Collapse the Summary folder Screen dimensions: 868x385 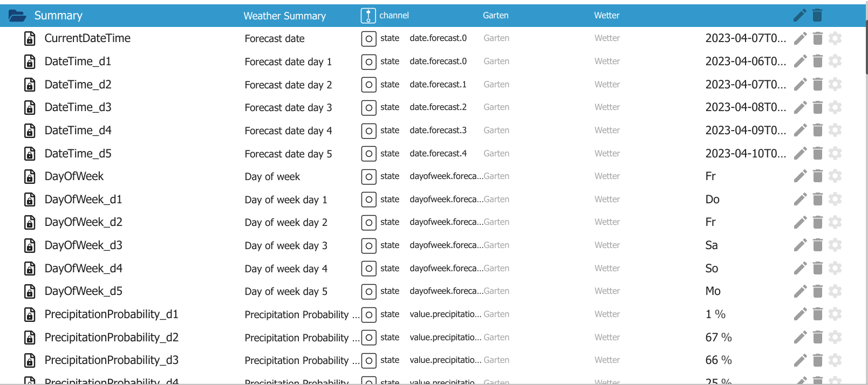coord(17,16)
